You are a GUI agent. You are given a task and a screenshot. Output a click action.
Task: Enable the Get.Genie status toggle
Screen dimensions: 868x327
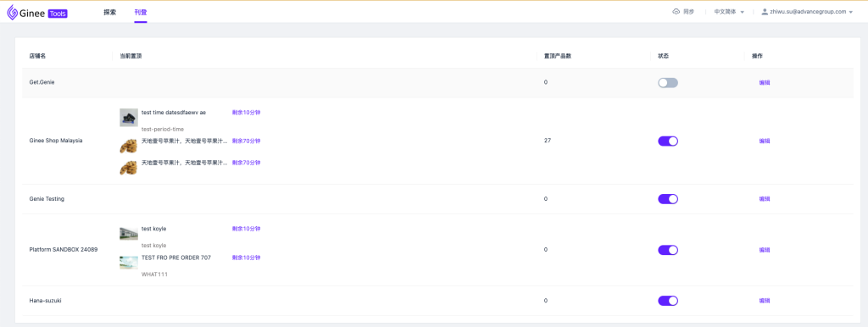click(668, 83)
